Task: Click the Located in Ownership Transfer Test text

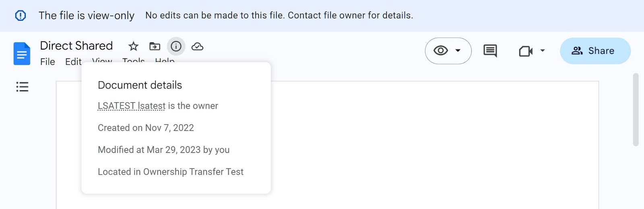Action: click(171, 172)
